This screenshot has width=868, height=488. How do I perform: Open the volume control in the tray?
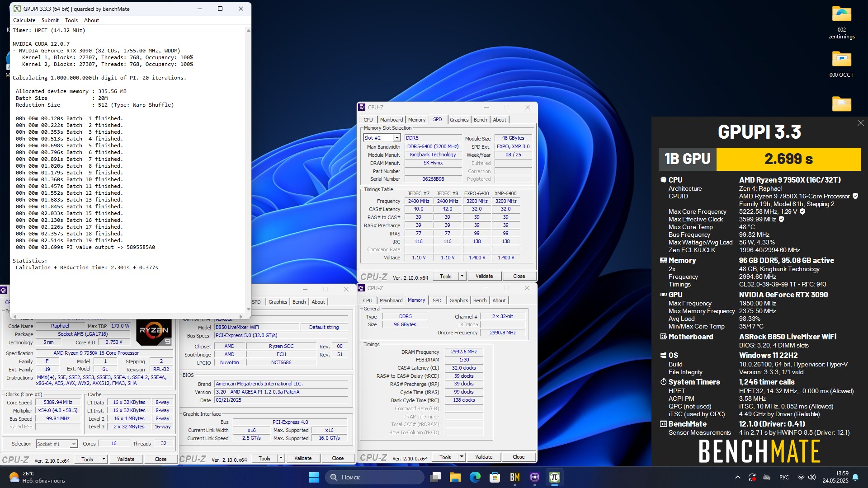point(812,477)
